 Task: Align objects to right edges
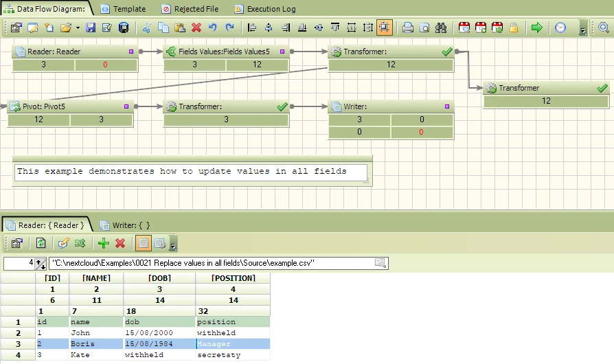coord(286,27)
